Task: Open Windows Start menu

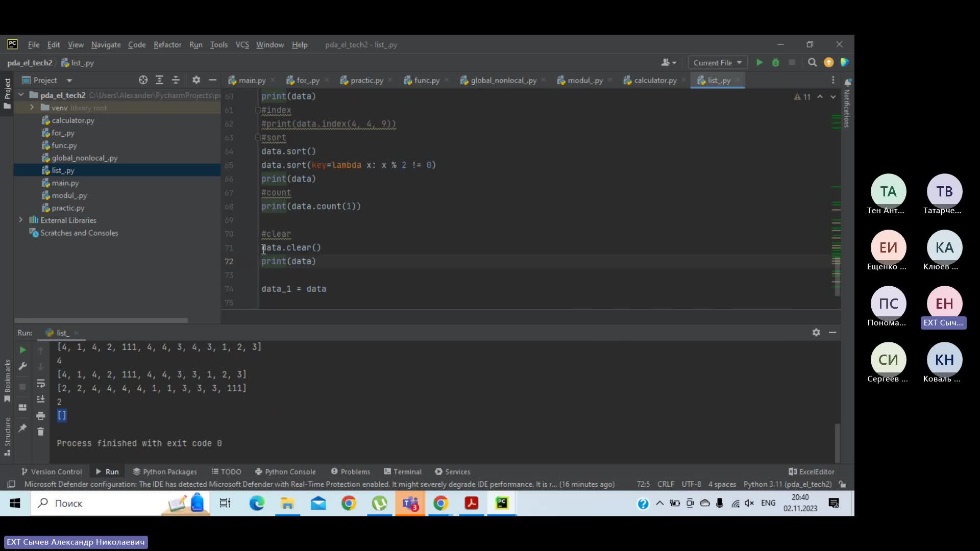Action: click(x=15, y=504)
